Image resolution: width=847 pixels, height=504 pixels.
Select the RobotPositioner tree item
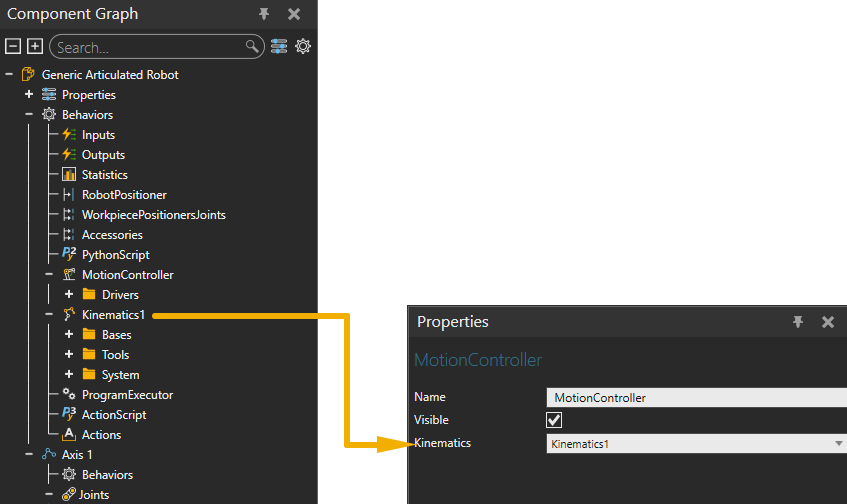(124, 195)
